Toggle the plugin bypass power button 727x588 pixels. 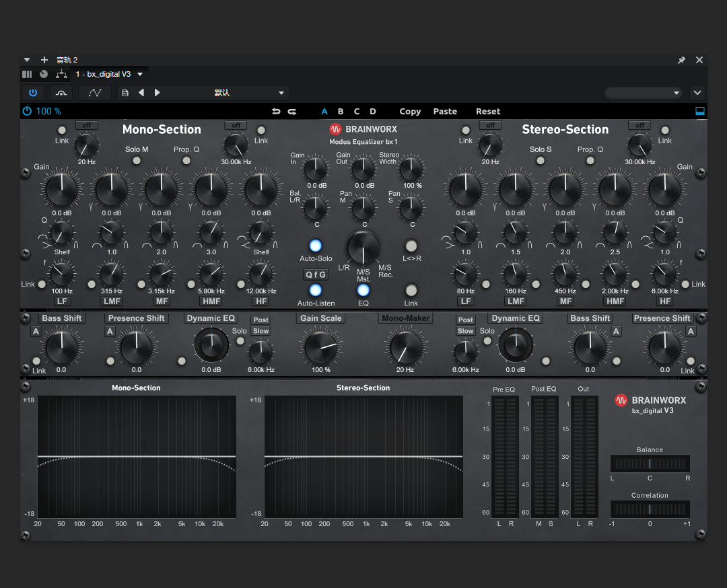(33, 93)
